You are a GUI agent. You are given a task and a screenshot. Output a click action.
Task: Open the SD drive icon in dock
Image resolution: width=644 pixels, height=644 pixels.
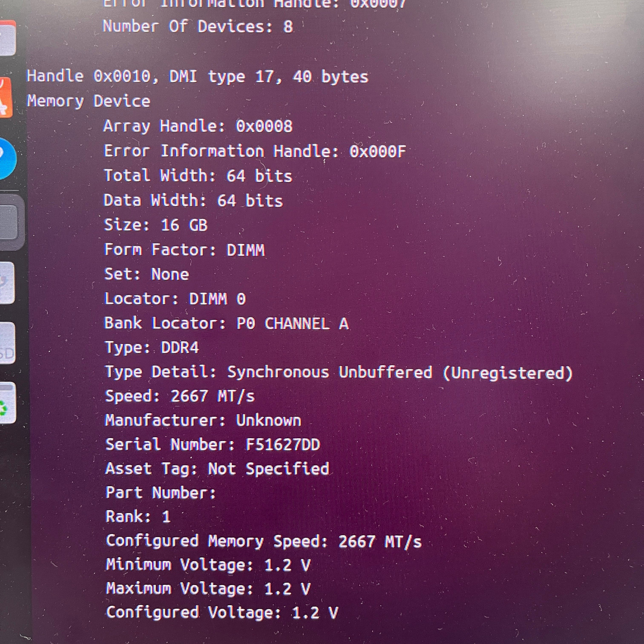[x=8, y=343]
